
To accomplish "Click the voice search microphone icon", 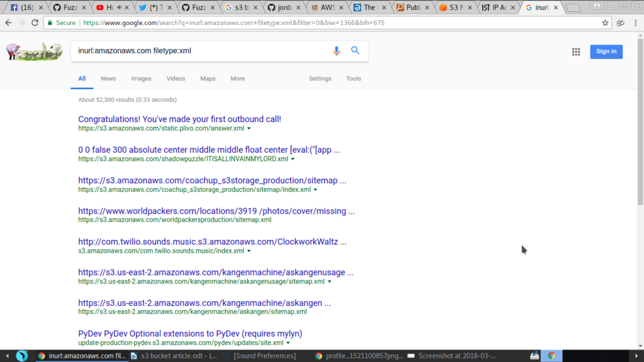I will pyautogui.click(x=336, y=51).
